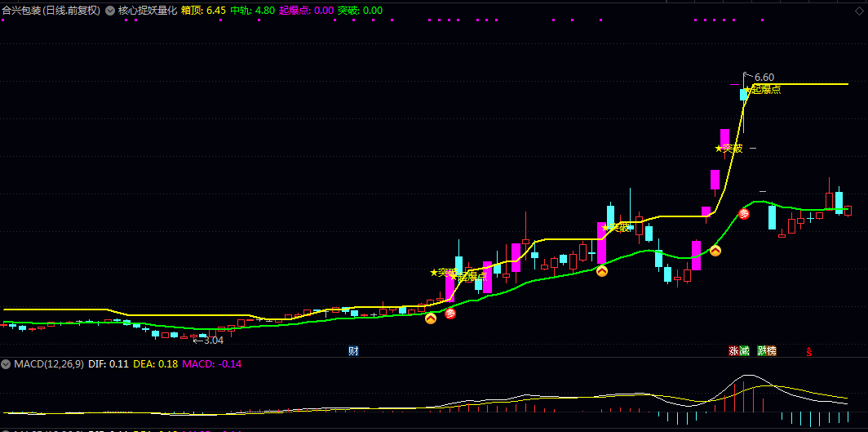Expand the MACD indicator dropdown arrow

[7, 363]
